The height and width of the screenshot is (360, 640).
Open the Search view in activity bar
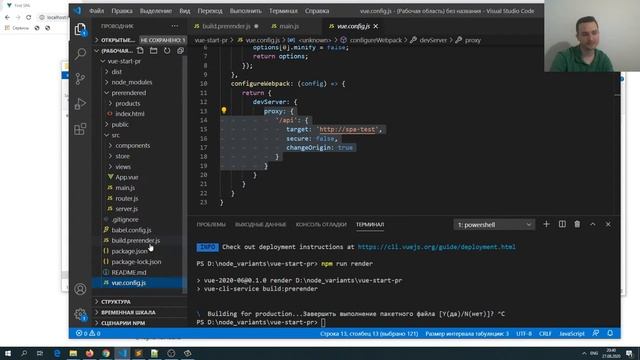(x=80, y=53)
